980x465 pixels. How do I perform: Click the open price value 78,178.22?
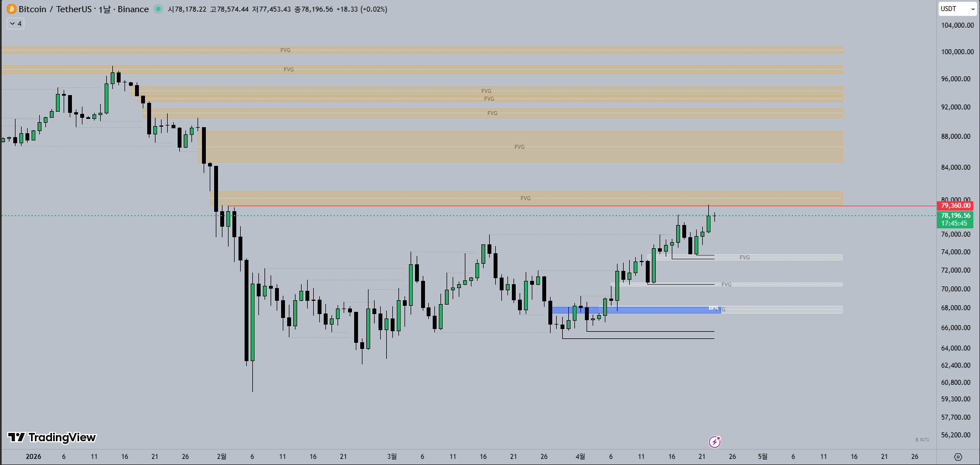190,9
